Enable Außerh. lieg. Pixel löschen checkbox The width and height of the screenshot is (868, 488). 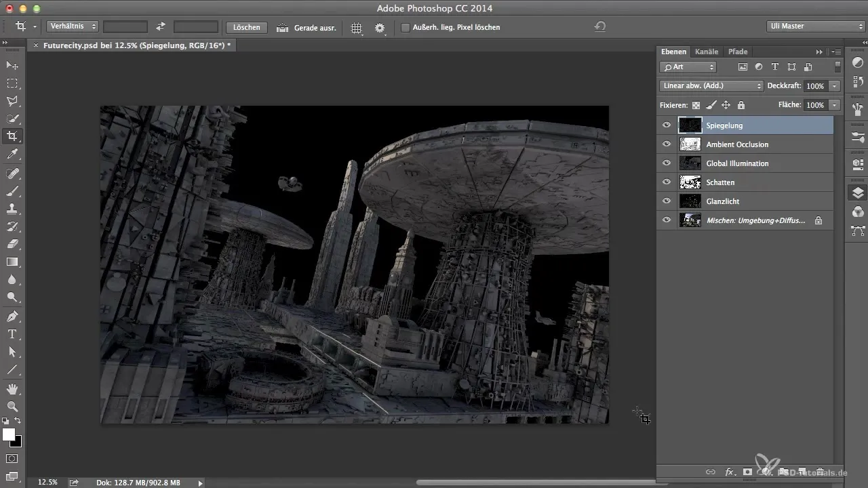[x=406, y=28]
